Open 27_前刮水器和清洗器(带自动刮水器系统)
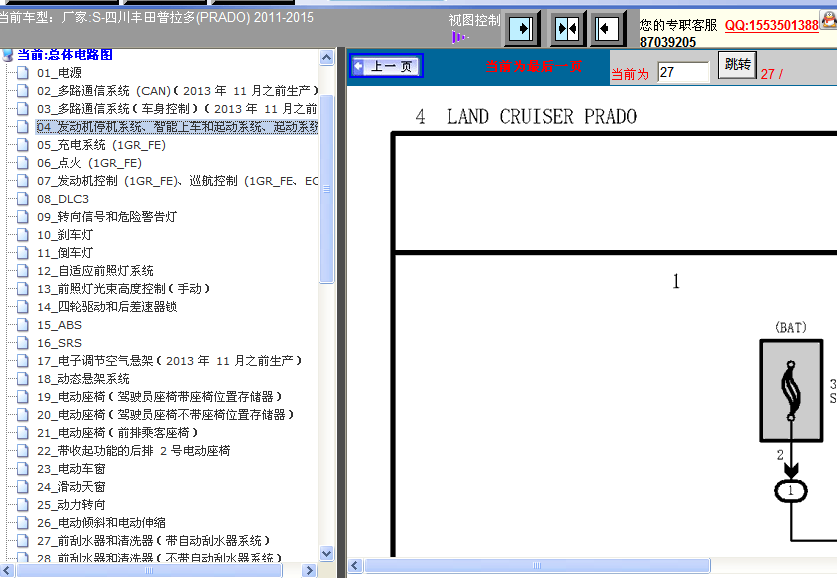This screenshot has height=578, width=837. 154,541
